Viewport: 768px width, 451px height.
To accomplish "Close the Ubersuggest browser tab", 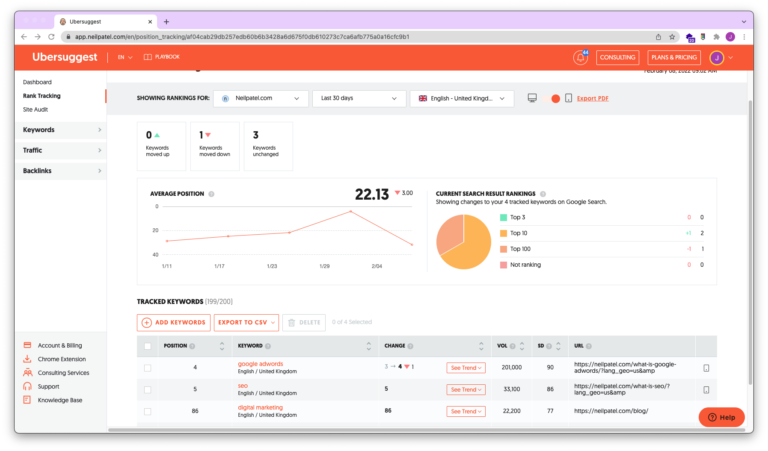I will 150,22.
